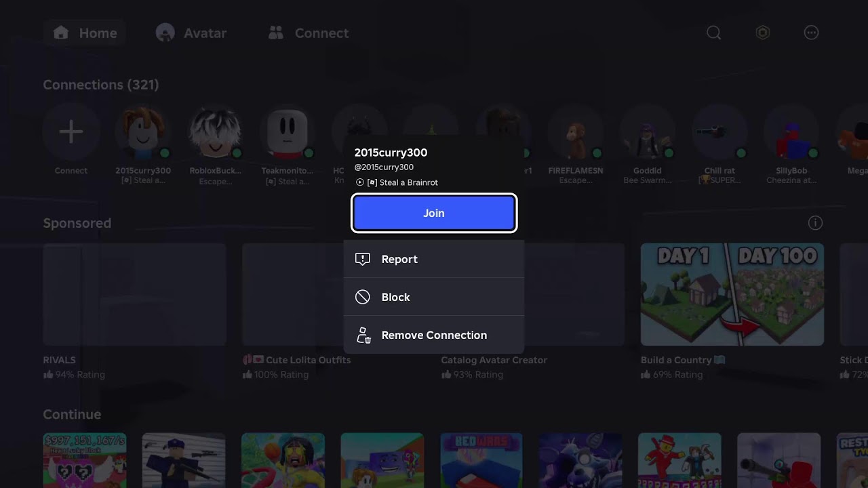Open the Robux hexagon icon
The image size is (868, 488).
coord(763,33)
